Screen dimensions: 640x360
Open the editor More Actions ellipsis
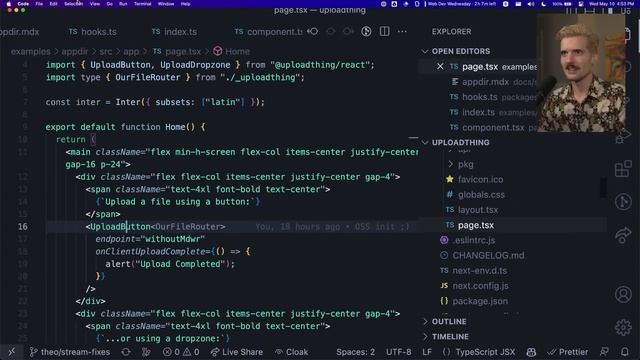pyautogui.click(x=402, y=31)
